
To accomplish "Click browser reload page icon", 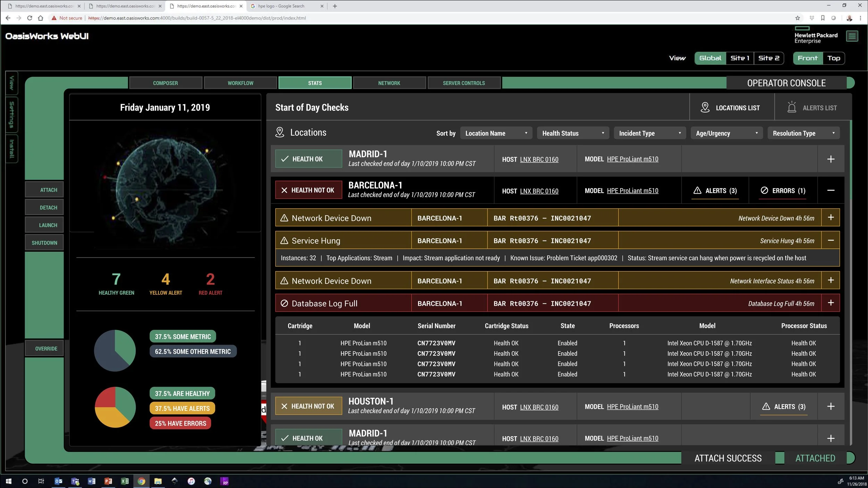I will click(x=30, y=18).
